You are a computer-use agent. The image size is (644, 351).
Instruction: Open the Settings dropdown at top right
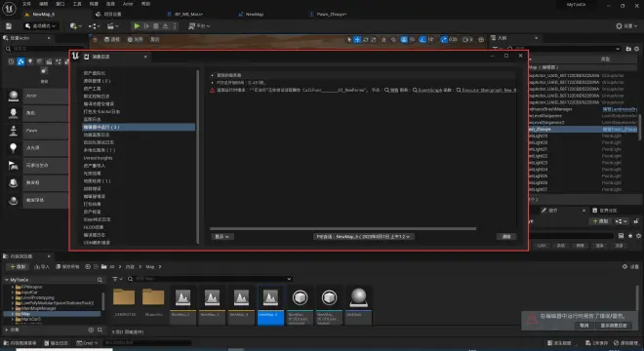pos(626,26)
